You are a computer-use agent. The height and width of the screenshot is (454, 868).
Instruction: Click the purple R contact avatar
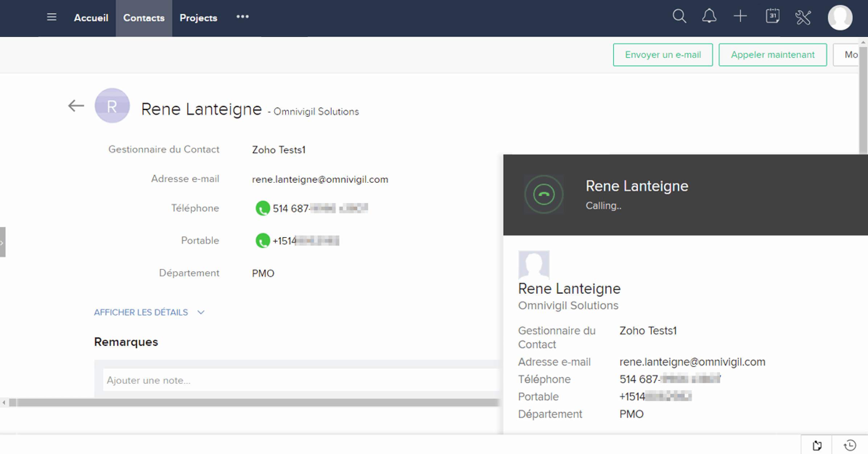click(x=112, y=106)
